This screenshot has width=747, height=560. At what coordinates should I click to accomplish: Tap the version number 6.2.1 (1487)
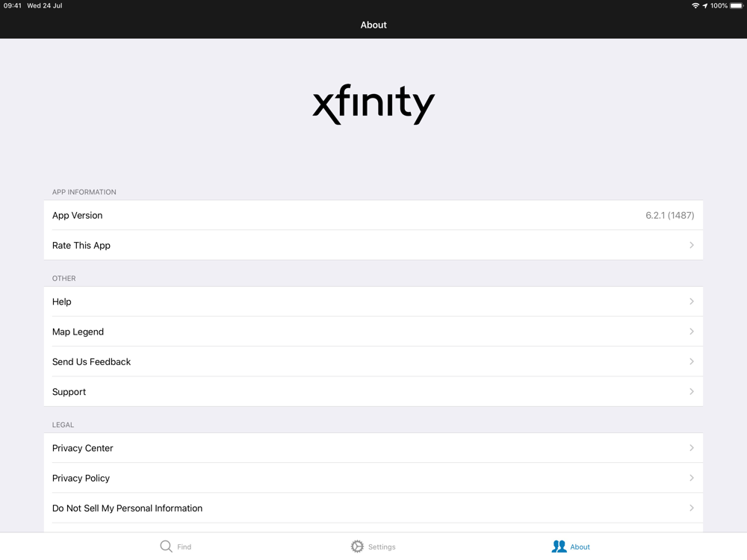click(669, 215)
